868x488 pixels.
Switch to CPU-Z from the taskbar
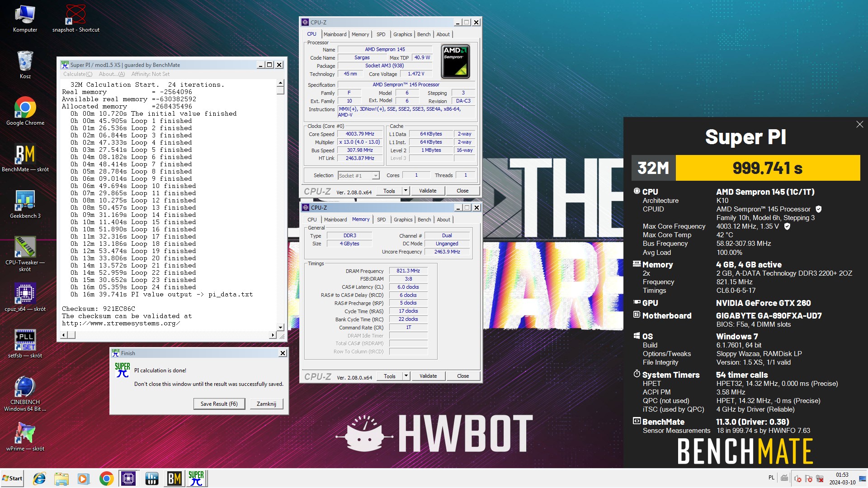pos(128,479)
